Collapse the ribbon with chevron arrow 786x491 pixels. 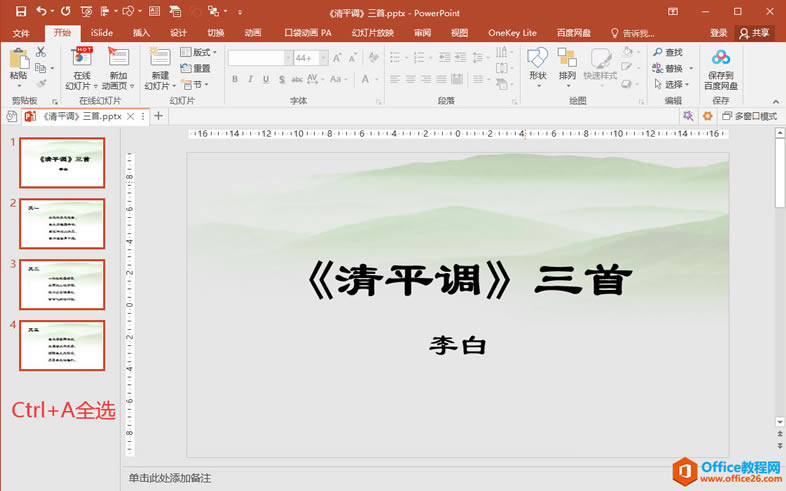[776, 101]
